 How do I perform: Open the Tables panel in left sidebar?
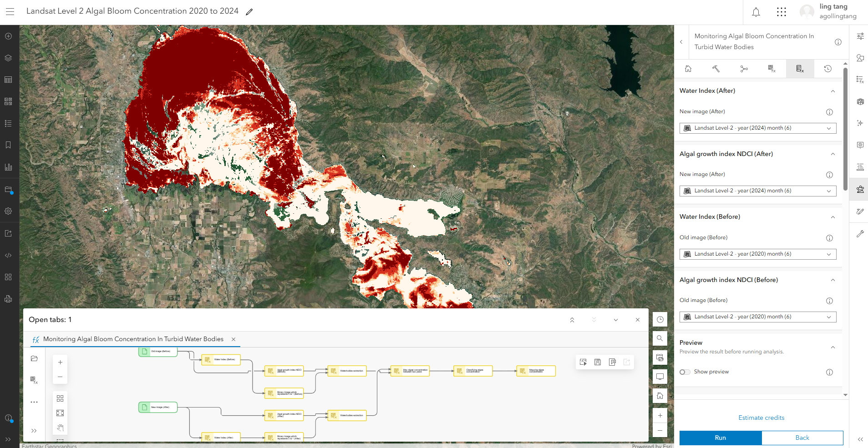pos(8,80)
